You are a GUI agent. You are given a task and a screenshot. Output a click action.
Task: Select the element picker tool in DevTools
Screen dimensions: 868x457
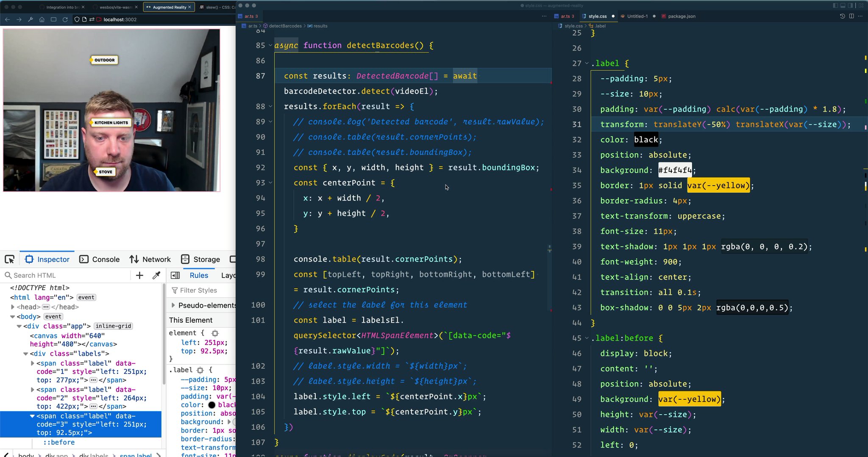(10, 259)
